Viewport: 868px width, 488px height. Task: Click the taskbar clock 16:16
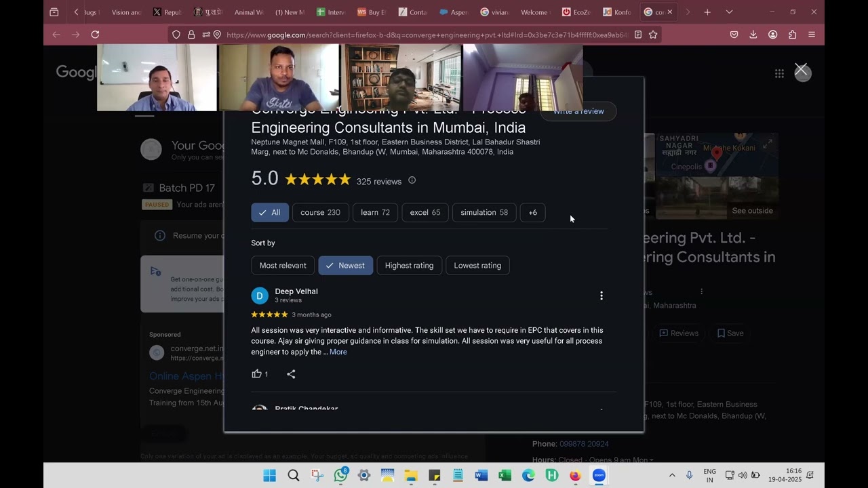pyautogui.click(x=785, y=475)
